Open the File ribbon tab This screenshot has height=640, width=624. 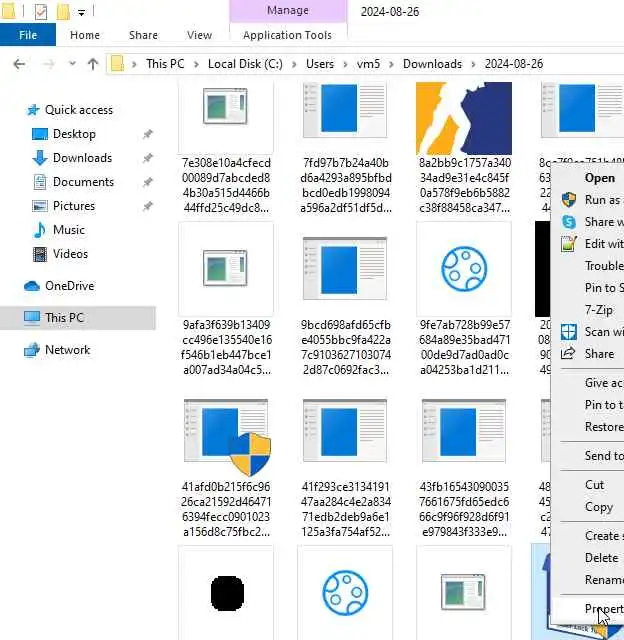28,35
